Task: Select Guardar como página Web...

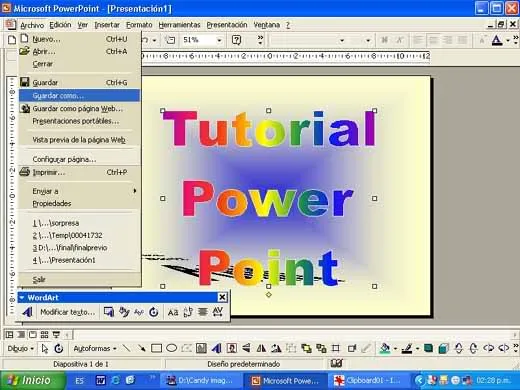Action: (x=79, y=108)
